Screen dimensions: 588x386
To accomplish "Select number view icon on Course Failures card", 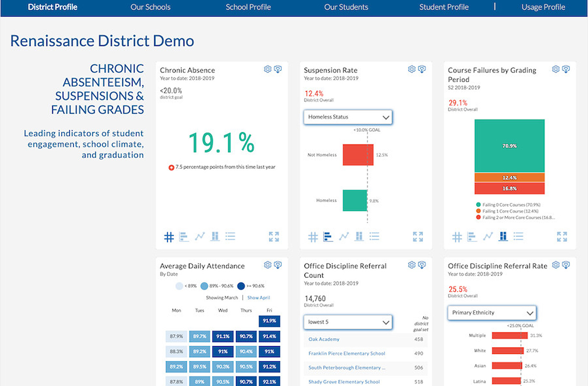I will (x=457, y=237).
